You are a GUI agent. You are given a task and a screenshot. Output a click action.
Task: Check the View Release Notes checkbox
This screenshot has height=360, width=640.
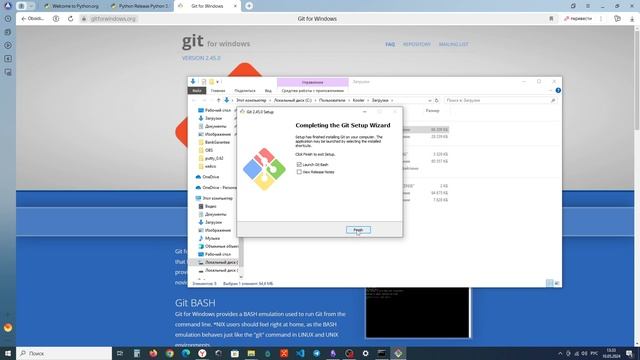(x=299, y=172)
